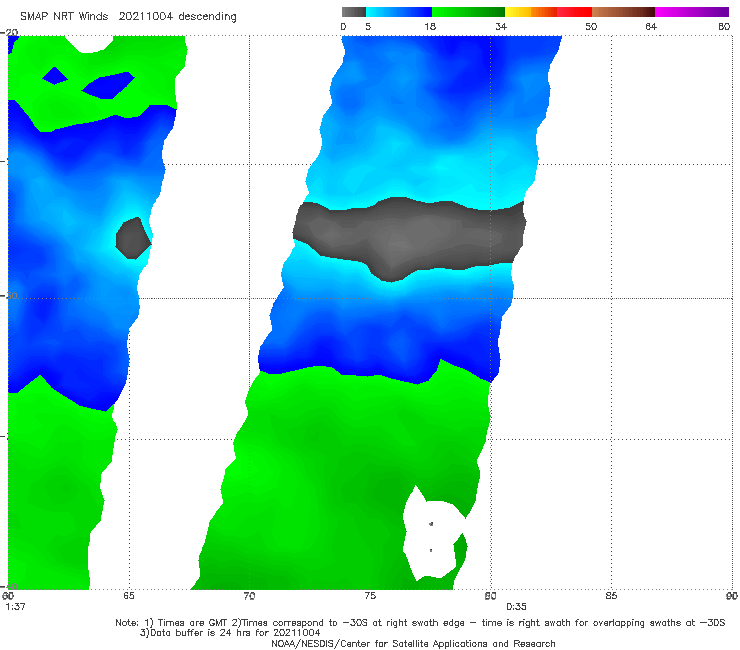Click the note line starting 'Note: 1) Times are GMT'
The height and width of the screenshot is (650, 740).
(x=420, y=623)
